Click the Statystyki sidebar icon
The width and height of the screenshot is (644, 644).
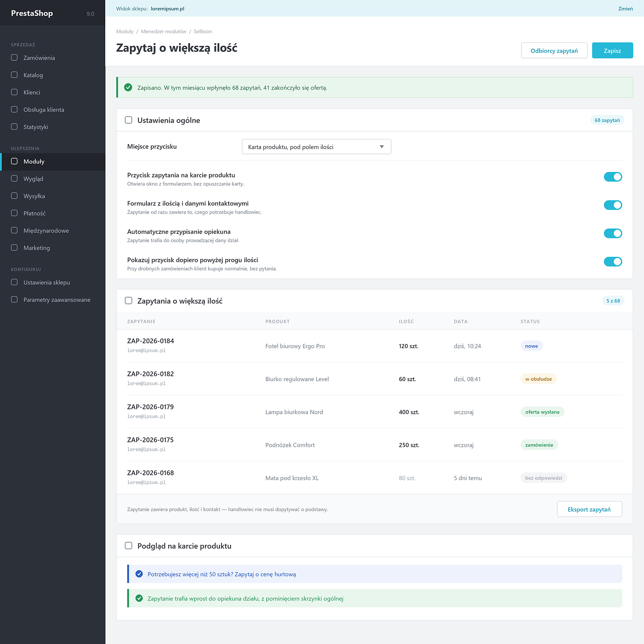(x=15, y=127)
